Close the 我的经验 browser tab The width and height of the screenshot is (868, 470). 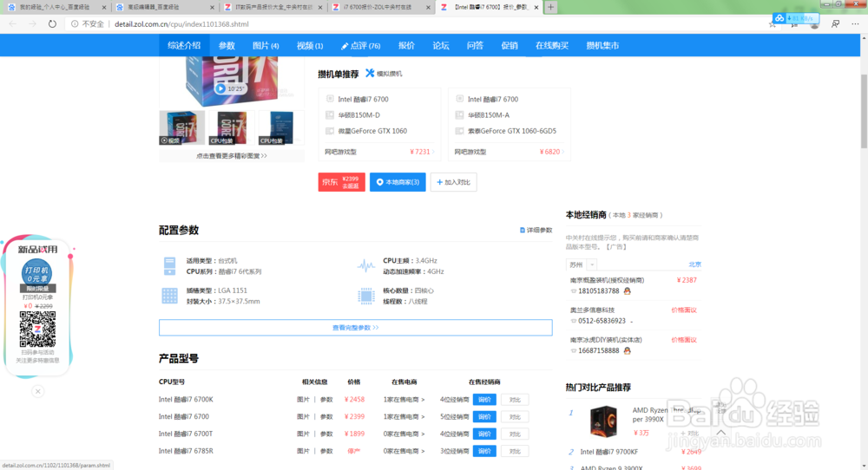103,7
